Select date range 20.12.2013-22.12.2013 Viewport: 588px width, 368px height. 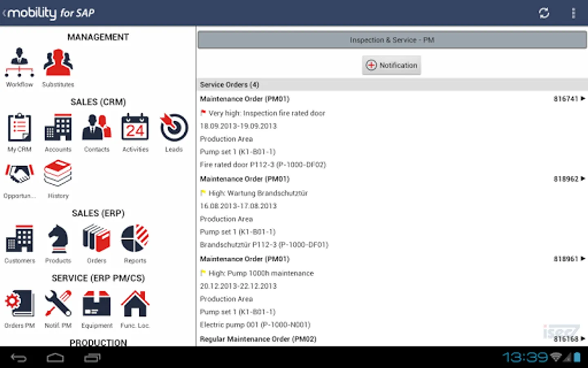pos(238,286)
